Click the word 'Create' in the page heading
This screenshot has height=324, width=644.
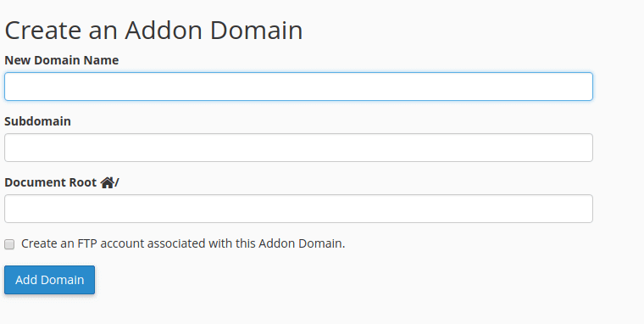43,31
